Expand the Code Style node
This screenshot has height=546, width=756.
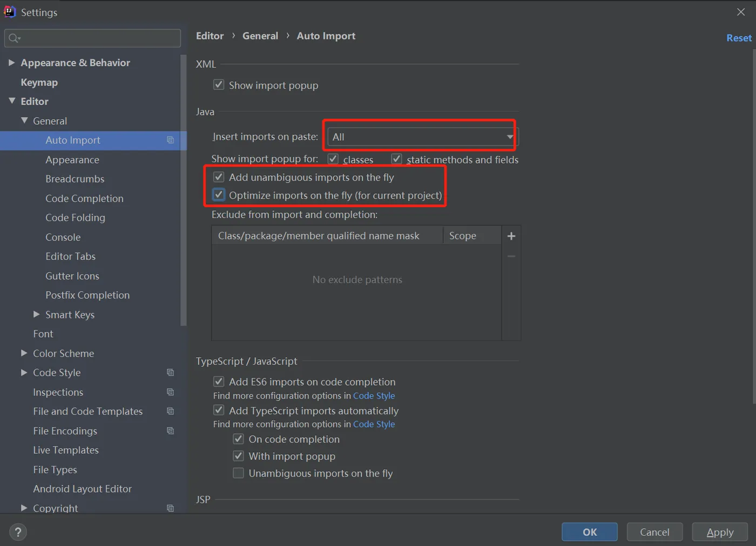(x=24, y=372)
